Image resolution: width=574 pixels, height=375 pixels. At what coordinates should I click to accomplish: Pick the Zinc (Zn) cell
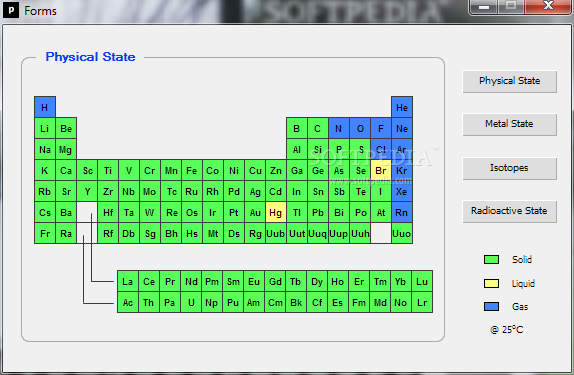point(276,170)
